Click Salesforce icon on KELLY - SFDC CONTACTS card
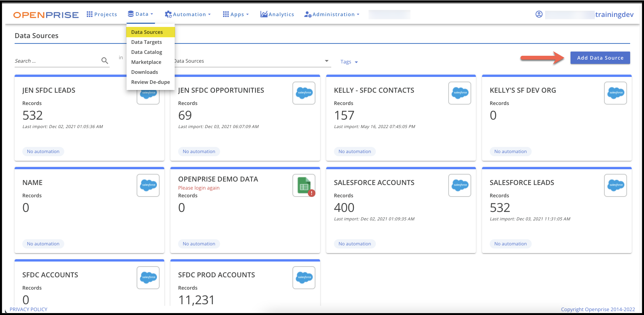The image size is (644, 315). (460, 93)
